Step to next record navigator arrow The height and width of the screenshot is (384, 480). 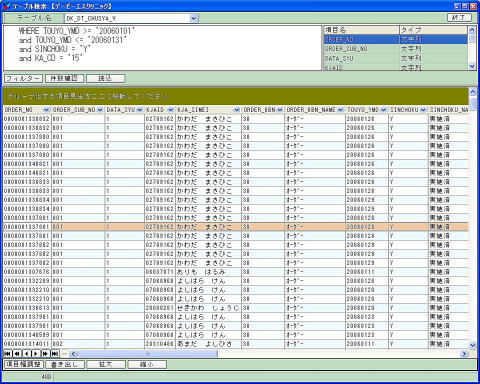pyautogui.click(x=36, y=354)
